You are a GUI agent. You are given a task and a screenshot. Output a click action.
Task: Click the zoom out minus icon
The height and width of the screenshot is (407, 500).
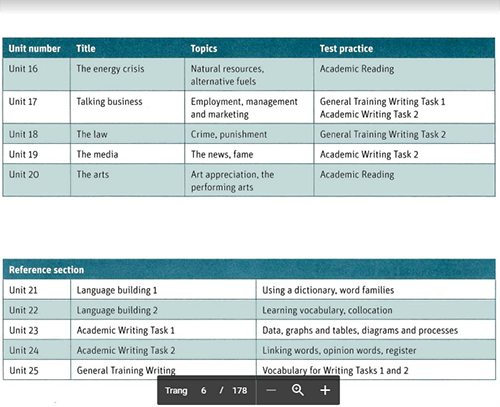pos(271,390)
